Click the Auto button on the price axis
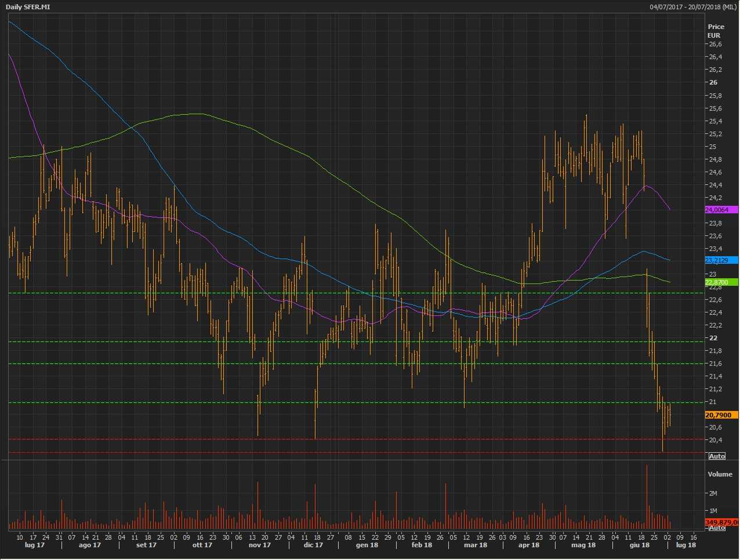The width and height of the screenshot is (740, 560). coord(717,456)
